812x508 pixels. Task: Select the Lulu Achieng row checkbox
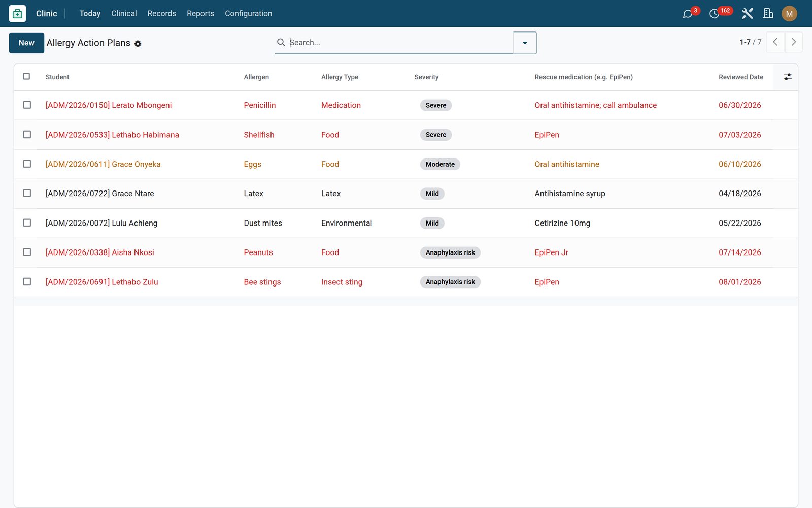27,223
